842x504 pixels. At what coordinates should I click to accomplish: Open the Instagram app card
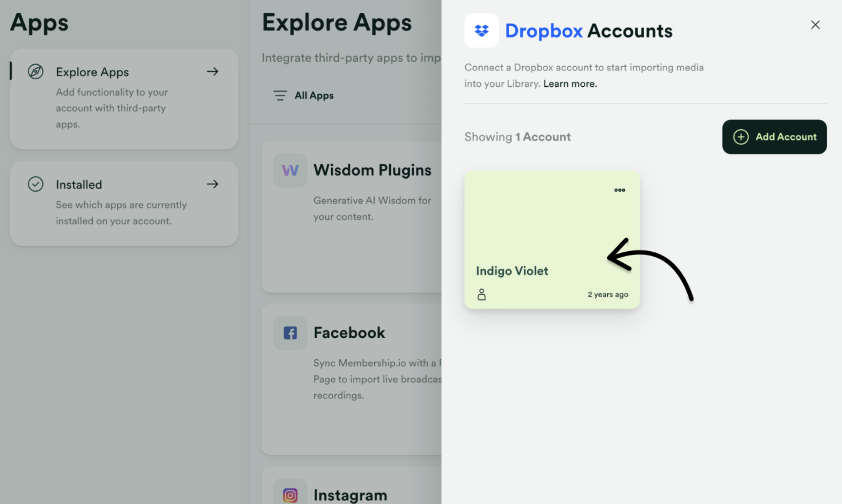click(351, 486)
